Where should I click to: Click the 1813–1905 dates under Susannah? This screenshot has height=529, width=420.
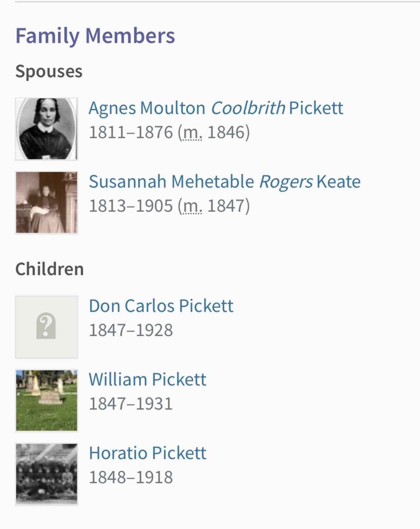[131, 206]
